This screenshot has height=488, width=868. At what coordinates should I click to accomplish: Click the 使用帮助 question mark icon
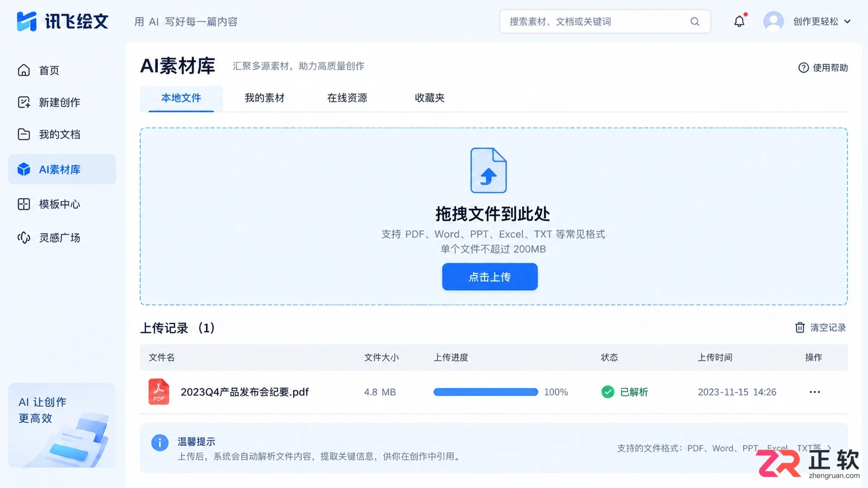pyautogui.click(x=804, y=67)
